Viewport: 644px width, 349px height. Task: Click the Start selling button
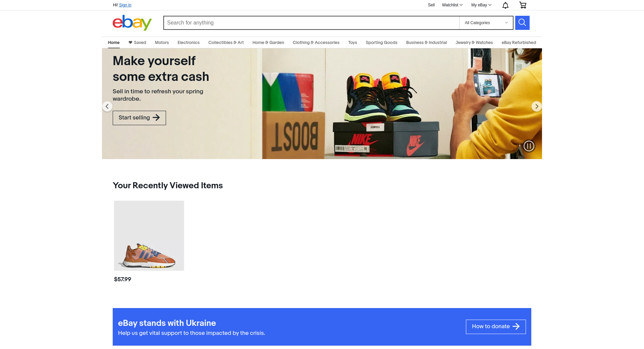point(139,118)
